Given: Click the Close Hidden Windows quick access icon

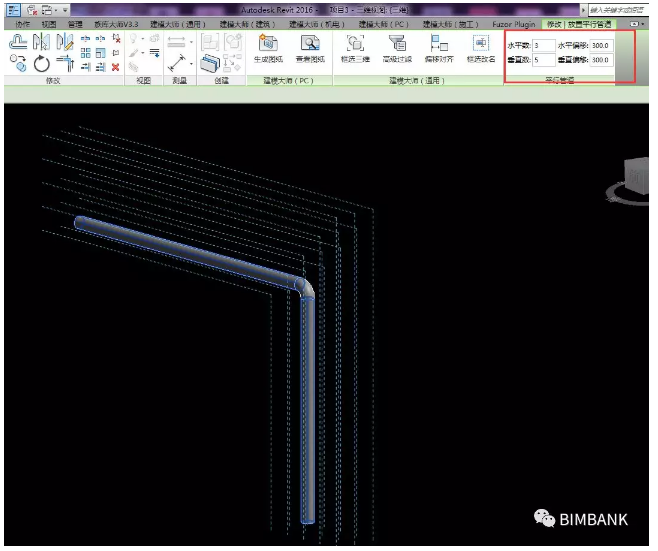Looking at the screenshot, I should (x=32, y=10).
